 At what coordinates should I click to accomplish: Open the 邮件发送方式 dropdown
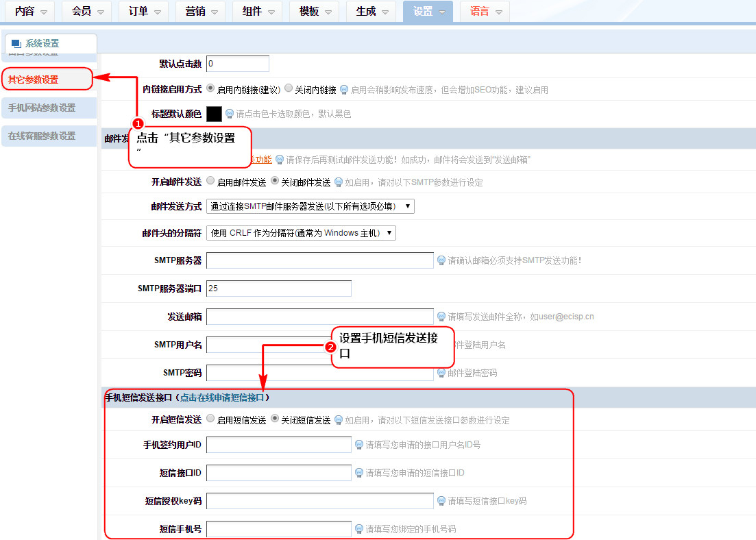(x=310, y=206)
